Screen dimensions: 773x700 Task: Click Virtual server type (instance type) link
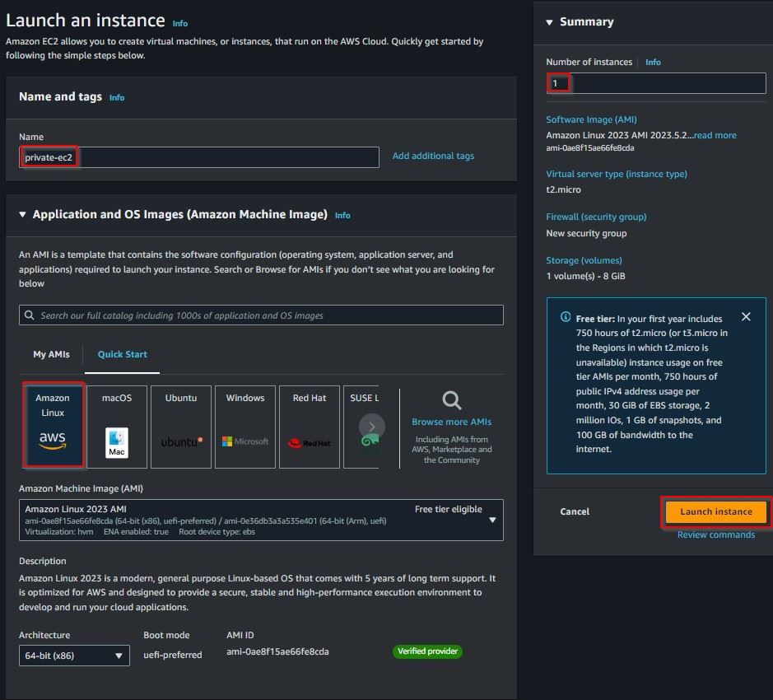click(617, 174)
